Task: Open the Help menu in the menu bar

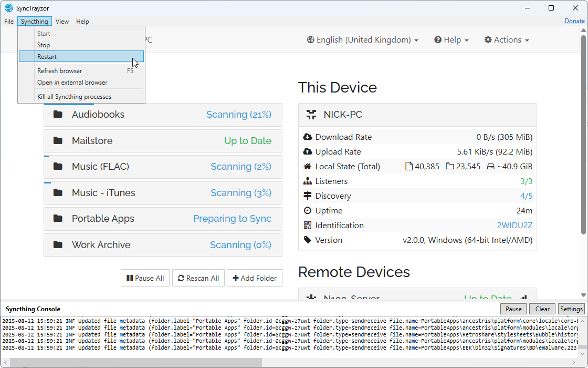Action: tap(82, 22)
